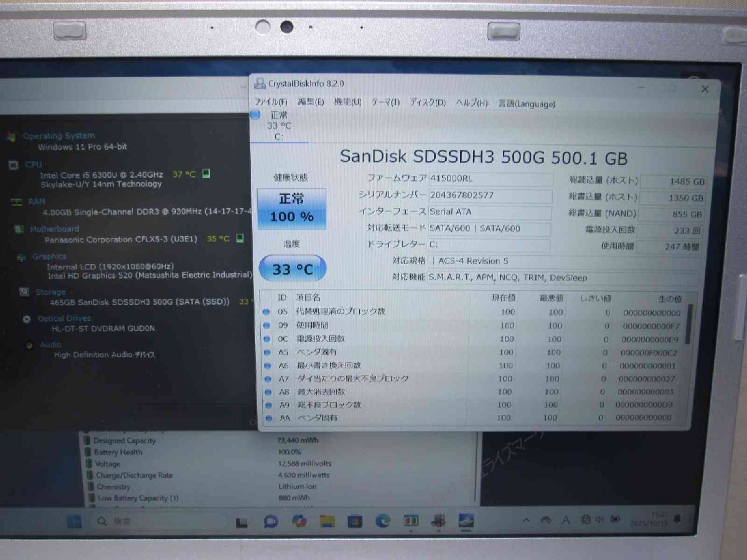Viewport: 747px width, 560px height.
Task: Show hidden tray icons chevron
Action: coord(526,520)
